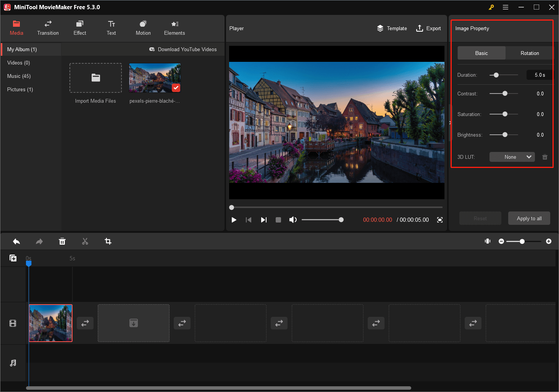559x392 pixels.
Task: Open the Effect tab
Action: (x=80, y=28)
